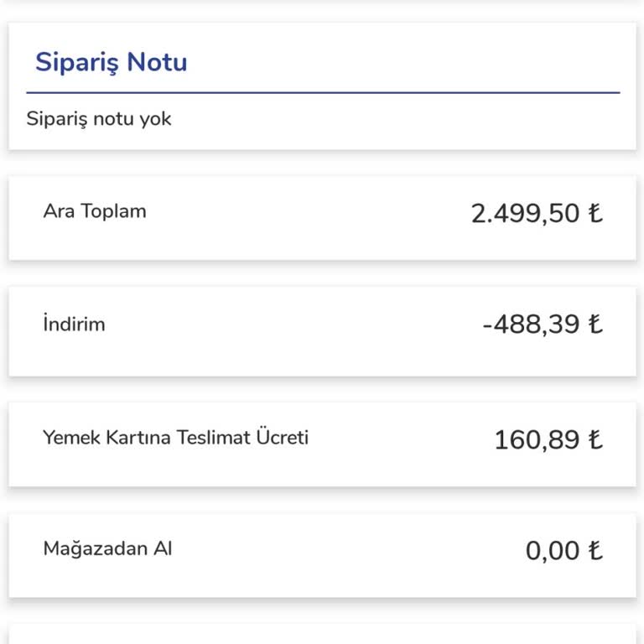Tap the lira symbol after 0,00
The height and width of the screenshot is (644, 644).
(595, 551)
